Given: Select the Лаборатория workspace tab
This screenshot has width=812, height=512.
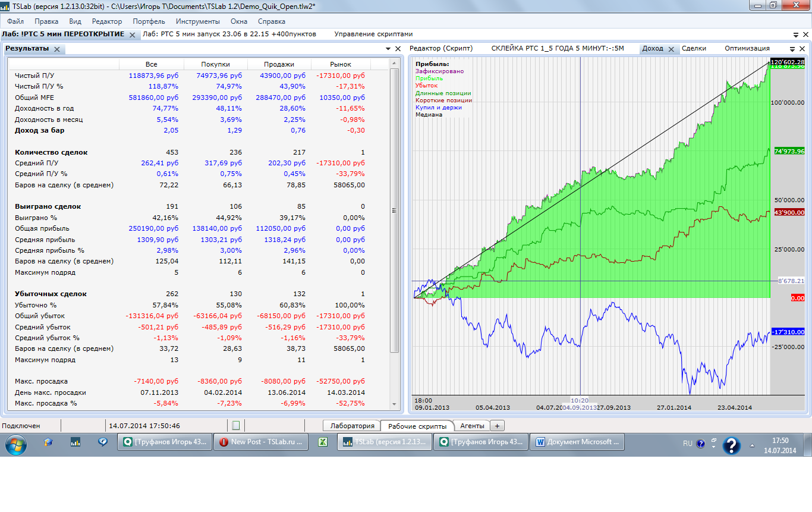Looking at the screenshot, I should click(x=352, y=426).
